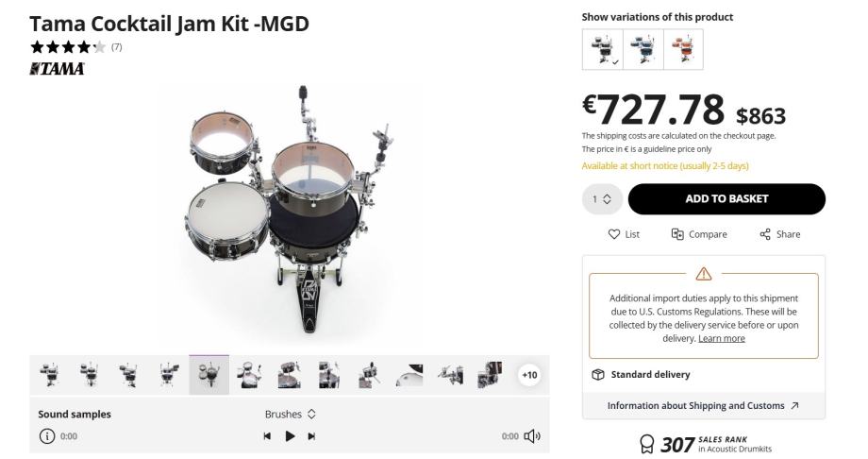Select the orange kit color variation
Viewport: 868px width, 459px height.
coord(682,49)
